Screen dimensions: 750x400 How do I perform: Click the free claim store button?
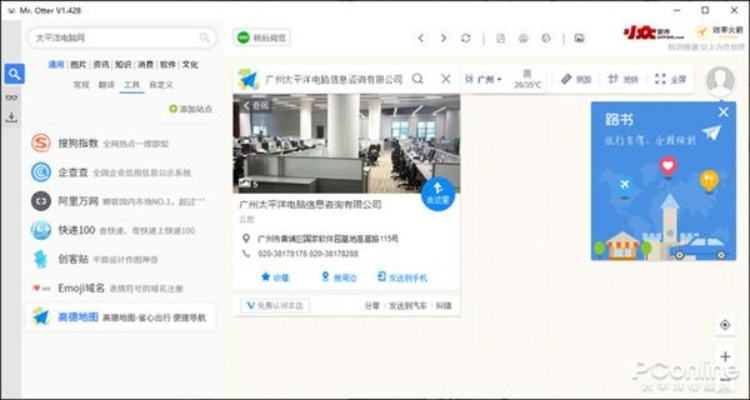pos(275,306)
